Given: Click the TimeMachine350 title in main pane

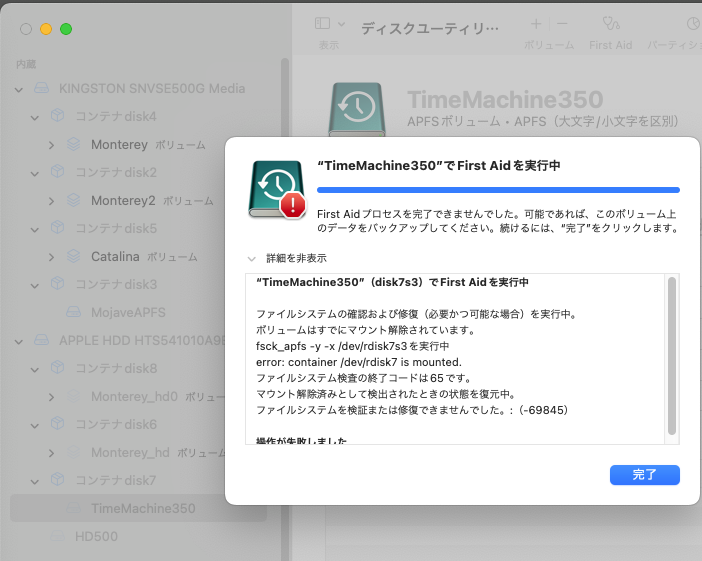Looking at the screenshot, I should coord(505,99).
